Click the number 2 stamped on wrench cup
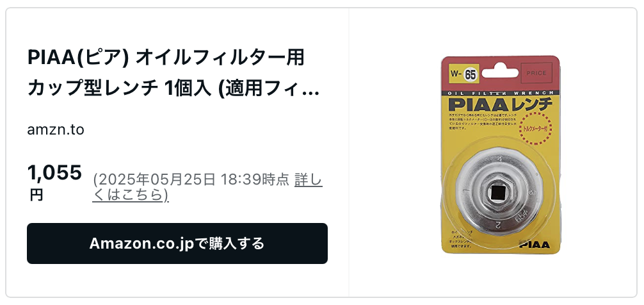 click(497, 225)
